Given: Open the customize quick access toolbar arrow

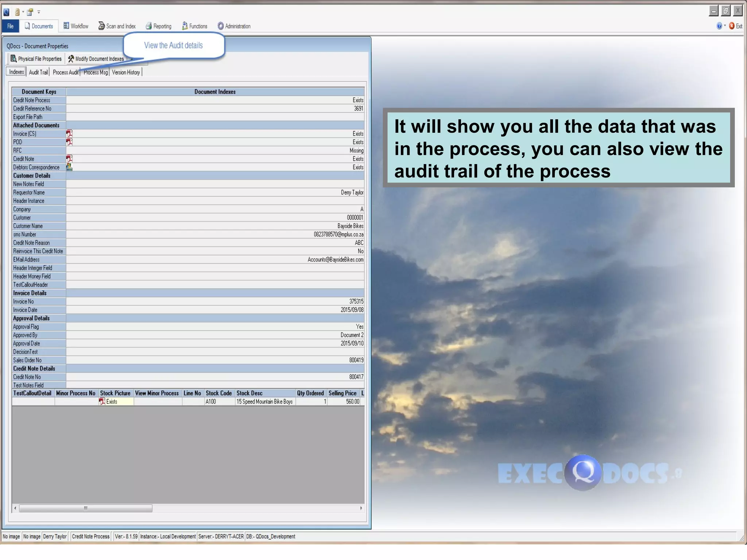Looking at the screenshot, I should click(x=39, y=12).
